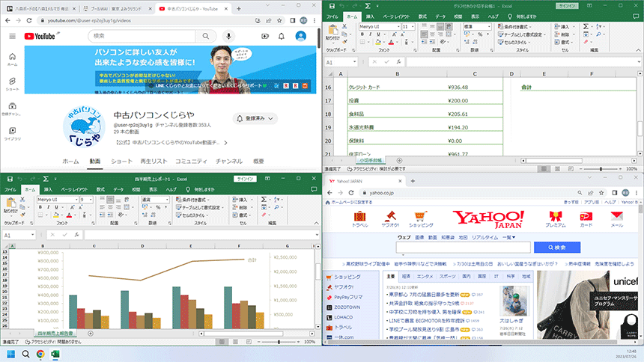Open number format dropdown in bottom-left Excel

point(167,200)
